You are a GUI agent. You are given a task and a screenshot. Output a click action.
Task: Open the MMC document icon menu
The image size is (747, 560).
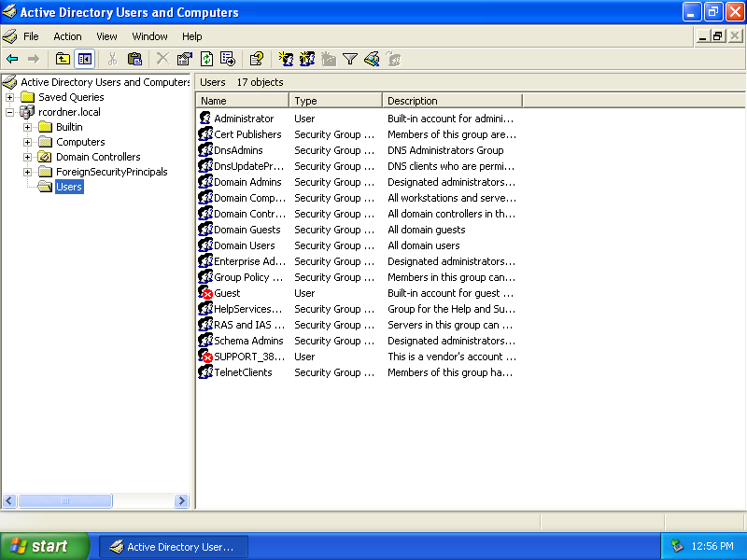click(9, 36)
